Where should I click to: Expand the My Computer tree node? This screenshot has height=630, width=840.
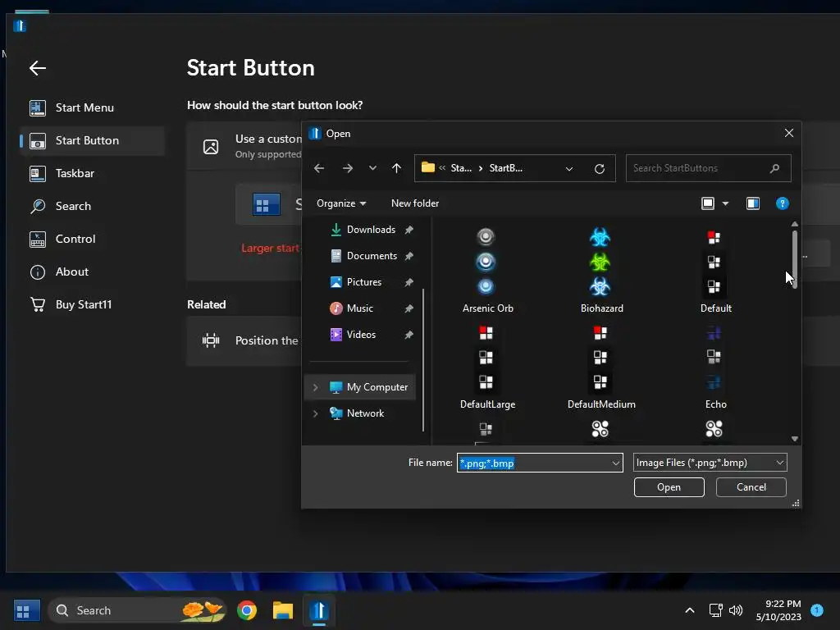click(x=316, y=387)
